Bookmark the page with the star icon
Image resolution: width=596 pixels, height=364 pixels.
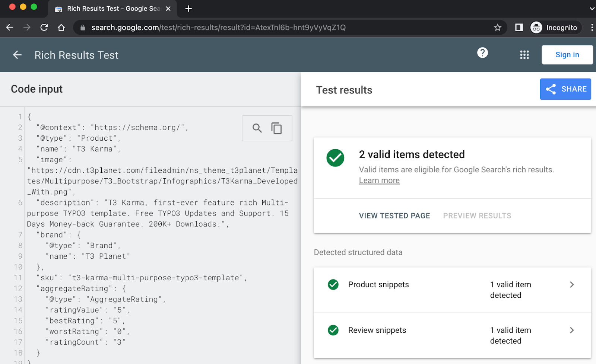click(x=498, y=27)
